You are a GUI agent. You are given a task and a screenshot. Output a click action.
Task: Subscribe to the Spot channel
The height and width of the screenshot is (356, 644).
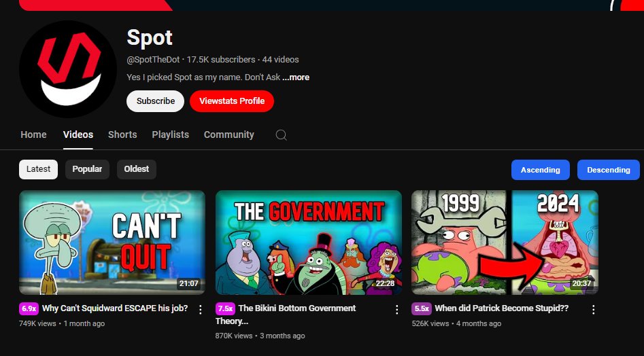tap(155, 101)
